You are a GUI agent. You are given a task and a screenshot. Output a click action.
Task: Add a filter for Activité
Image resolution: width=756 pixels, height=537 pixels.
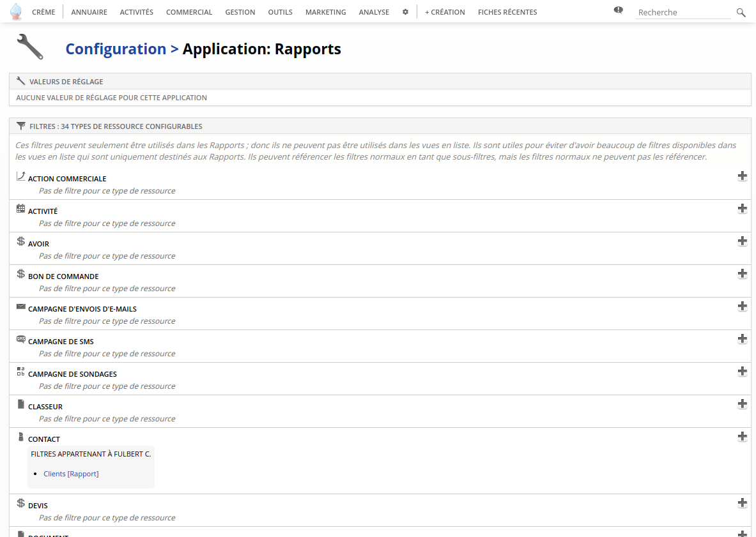(x=743, y=209)
